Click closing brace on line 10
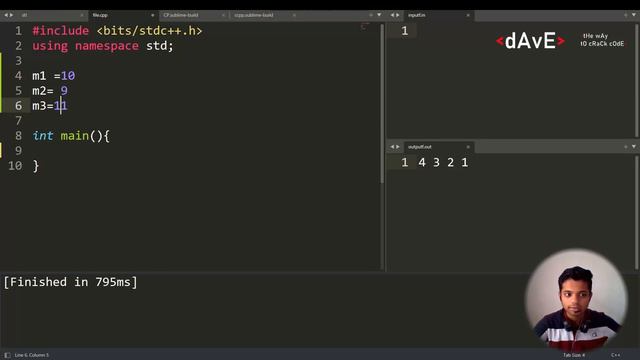 pyautogui.click(x=36, y=166)
